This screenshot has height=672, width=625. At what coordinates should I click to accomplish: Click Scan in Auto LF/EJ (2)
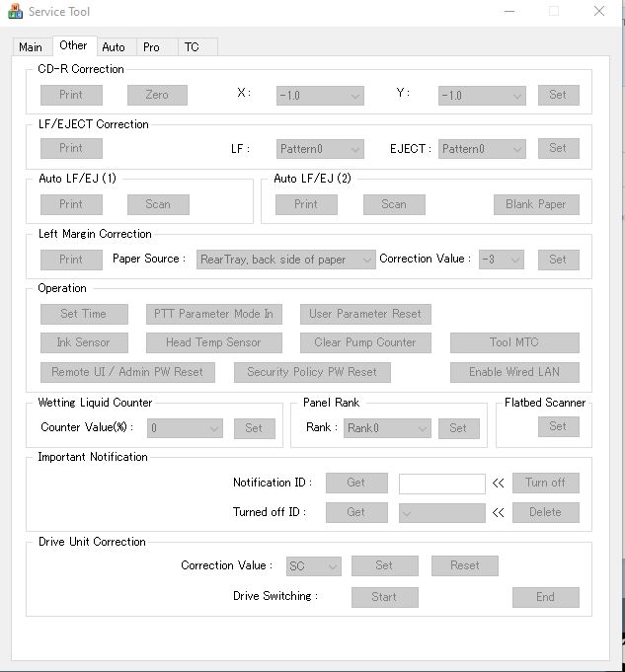pos(394,204)
